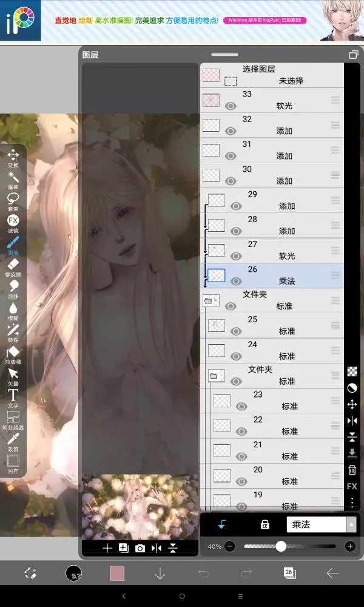Image resolution: width=364 pixels, height=607 pixels.
Task: Select the Lasso (套索) tool
Action: pos(13,202)
